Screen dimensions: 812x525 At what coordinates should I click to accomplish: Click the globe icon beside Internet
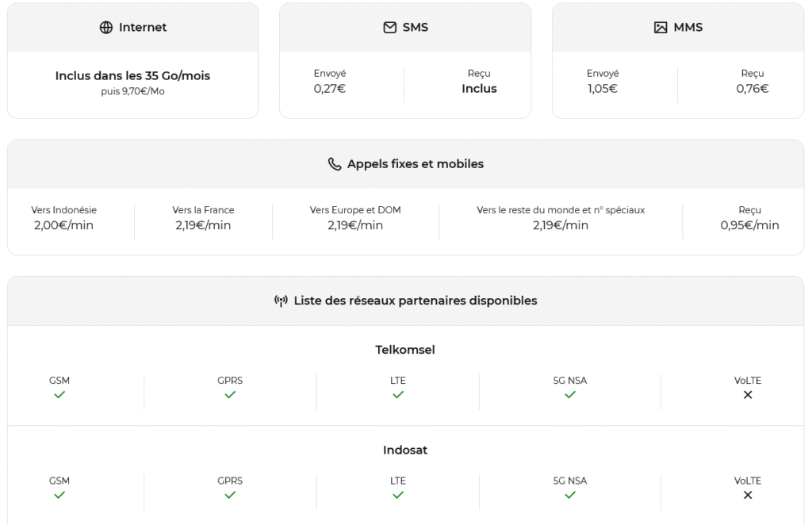(x=105, y=26)
